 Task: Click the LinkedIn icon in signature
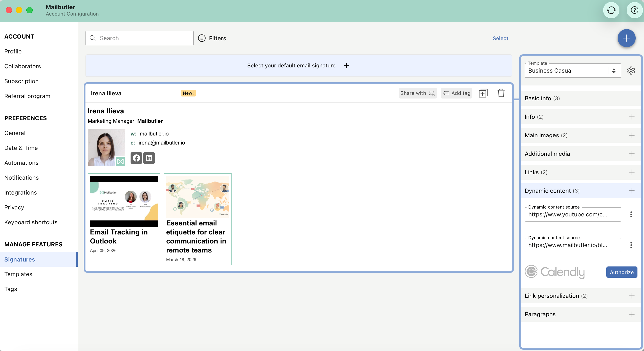pyautogui.click(x=149, y=158)
